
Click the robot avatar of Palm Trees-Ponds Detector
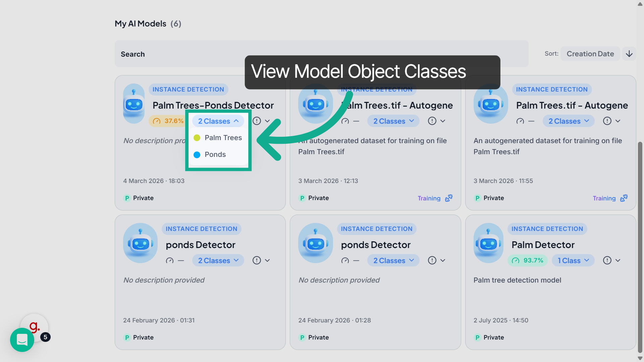[x=134, y=104]
